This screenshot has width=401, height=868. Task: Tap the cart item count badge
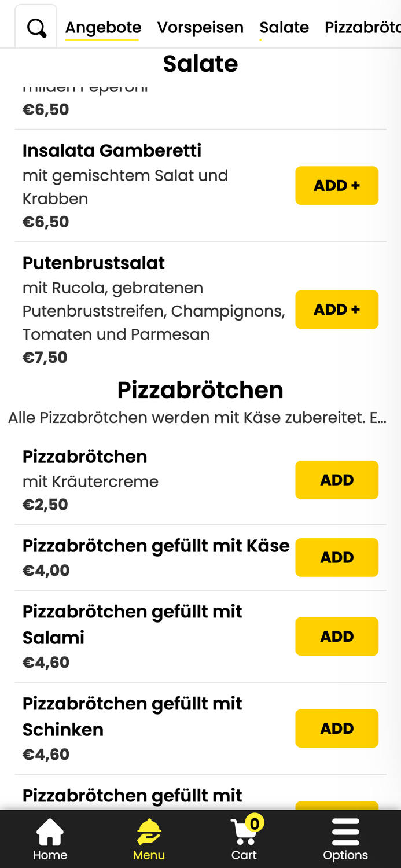(x=255, y=821)
